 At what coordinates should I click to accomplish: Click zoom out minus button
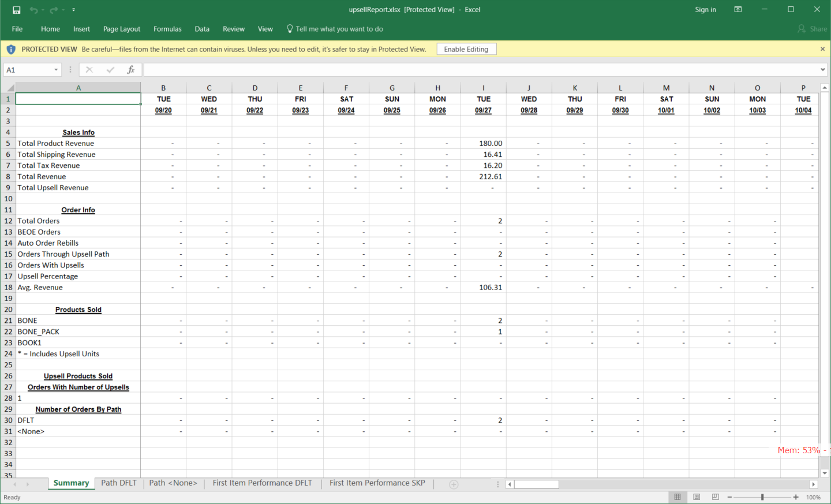[729, 497]
